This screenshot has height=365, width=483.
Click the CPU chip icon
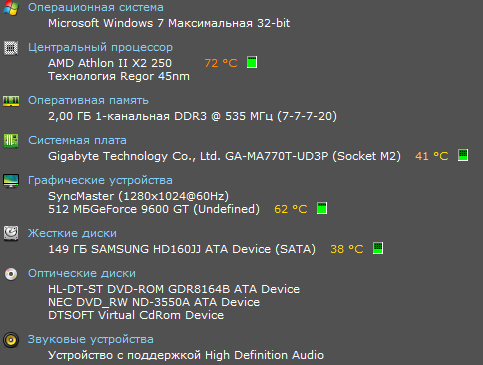coord(11,48)
